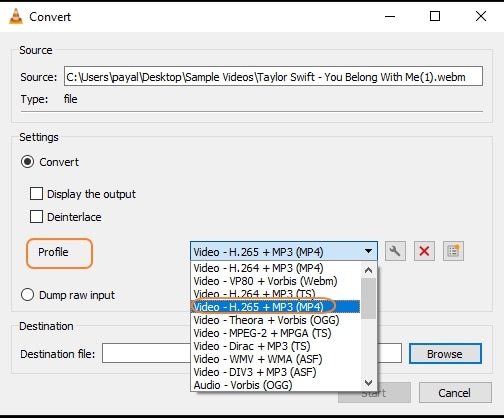Select Video - WMV + WMA (ASF)
The height and width of the screenshot is (418, 504).
tap(276, 359)
